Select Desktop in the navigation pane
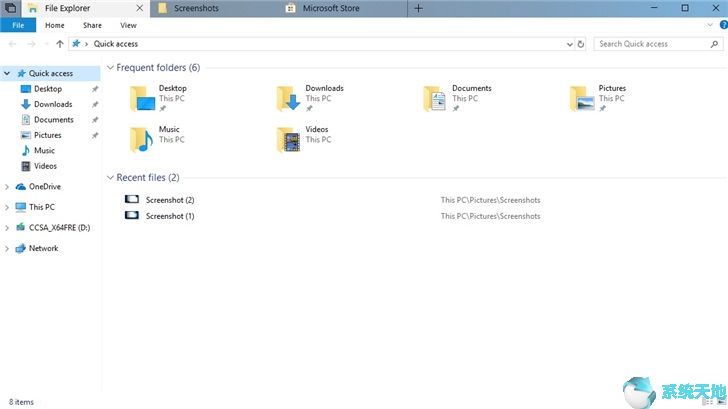Screen dimensions: 728x409 48,89
